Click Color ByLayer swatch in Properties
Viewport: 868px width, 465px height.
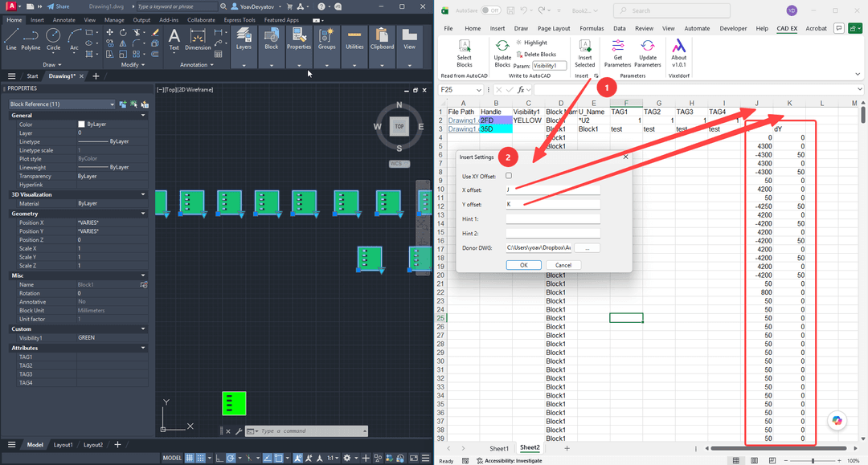point(81,124)
